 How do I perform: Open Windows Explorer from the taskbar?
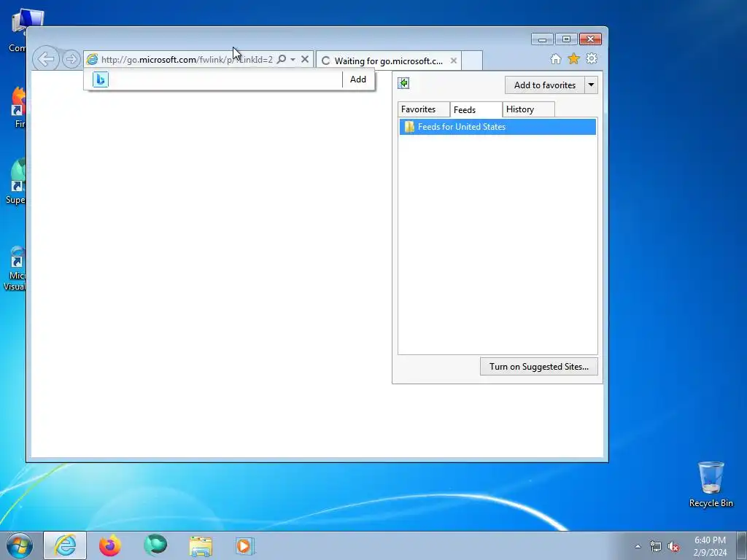coord(201,545)
